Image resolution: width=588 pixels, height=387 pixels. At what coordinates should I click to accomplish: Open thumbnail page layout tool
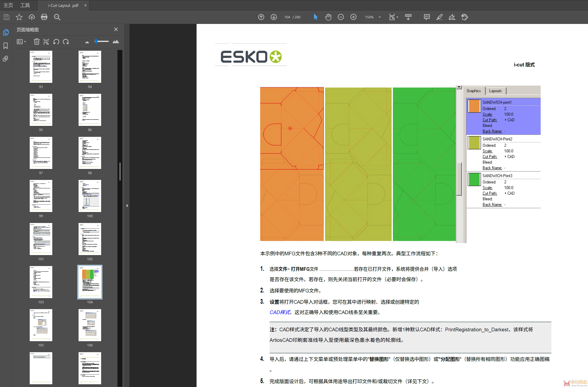[46, 42]
